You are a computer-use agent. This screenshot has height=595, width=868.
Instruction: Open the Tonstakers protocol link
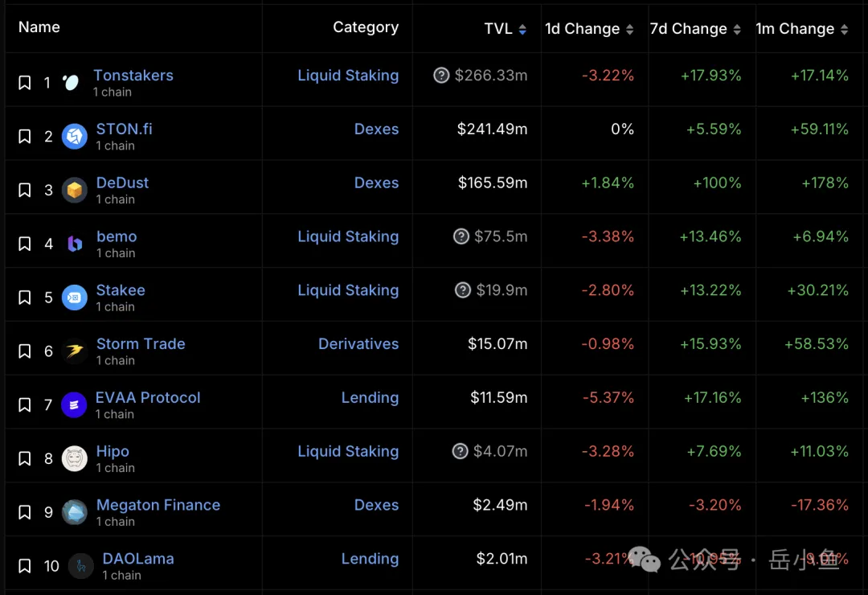pyautogui.click(x=133, y=75)
